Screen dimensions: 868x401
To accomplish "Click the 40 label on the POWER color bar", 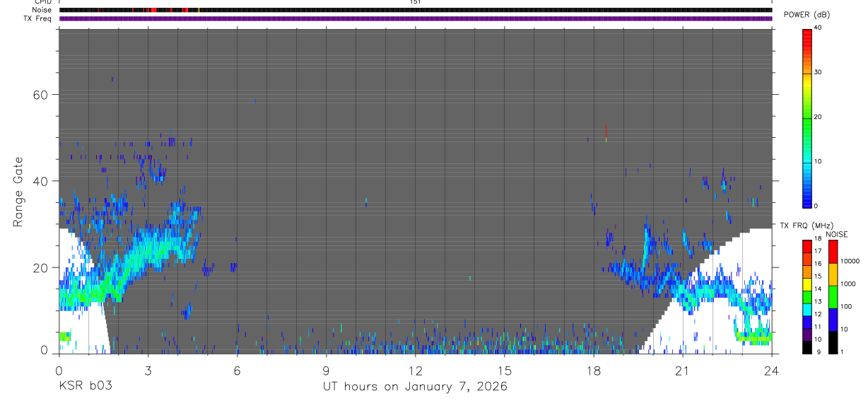I will tap(818, 28).
